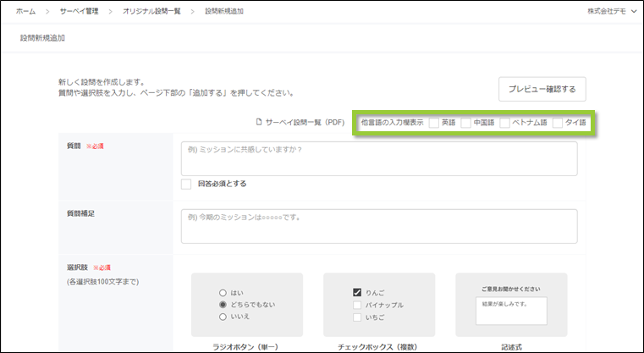Viewport: 644px width, 353px height.
Task: Go to ホーム in the breadcrumb
Action: click(26, 12)
